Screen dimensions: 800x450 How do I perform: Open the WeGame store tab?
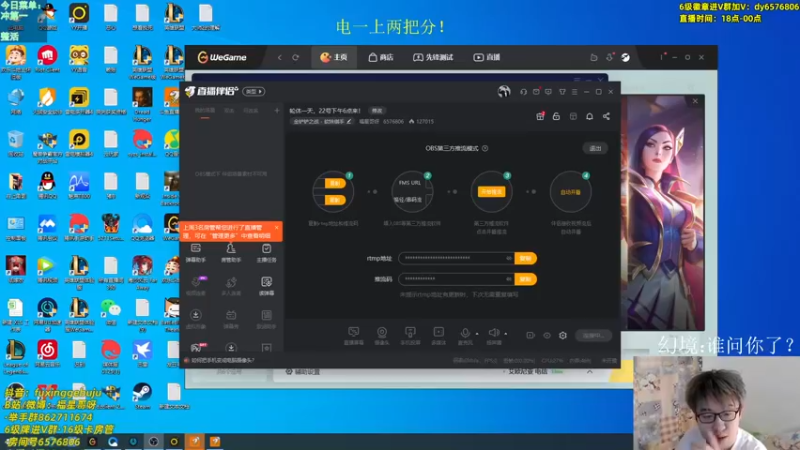click(381, 57)
